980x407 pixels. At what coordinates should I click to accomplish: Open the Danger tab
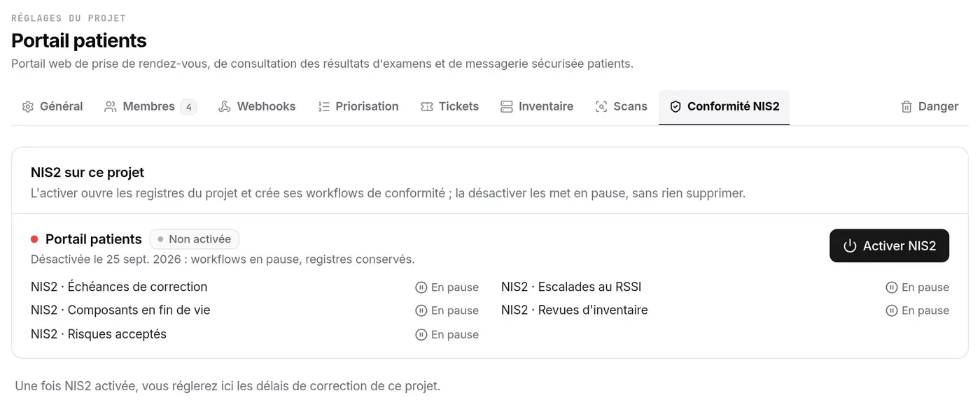coord(930,107)
